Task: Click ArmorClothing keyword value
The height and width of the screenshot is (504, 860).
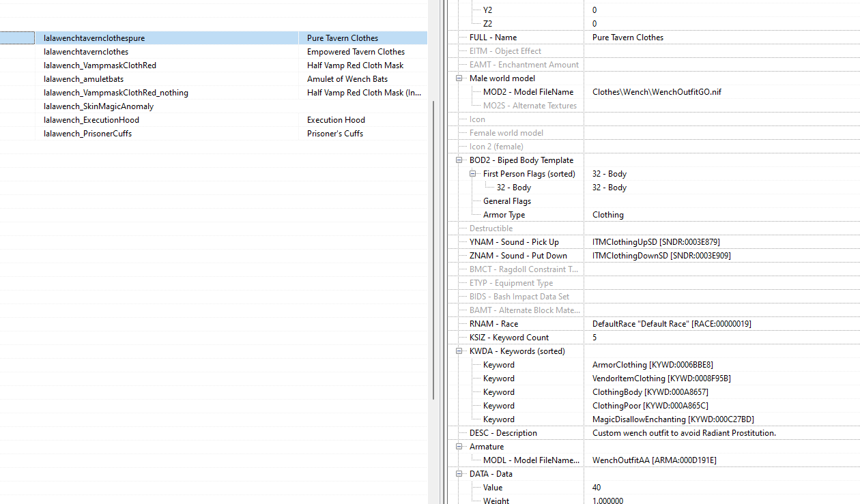Action: (653, 365)
